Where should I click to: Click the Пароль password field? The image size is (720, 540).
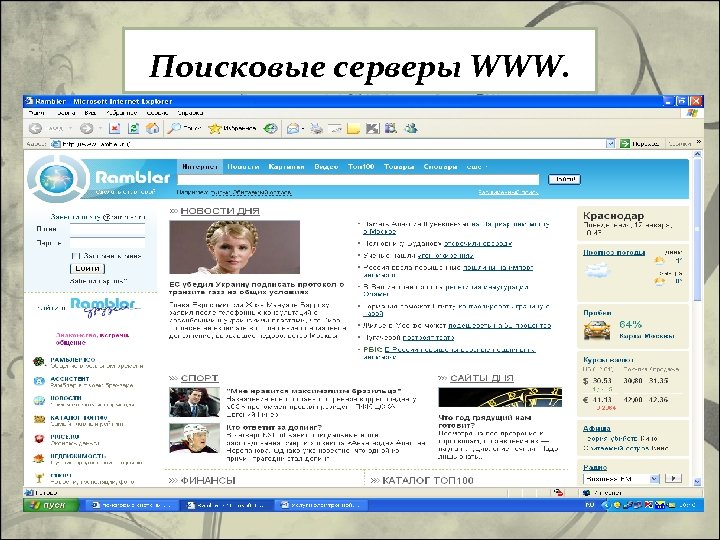[107, 242]
